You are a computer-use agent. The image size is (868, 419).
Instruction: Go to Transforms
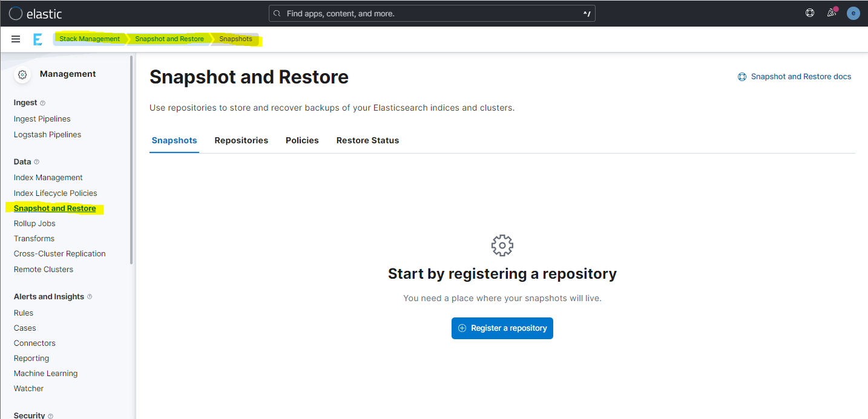click(35, 239)
